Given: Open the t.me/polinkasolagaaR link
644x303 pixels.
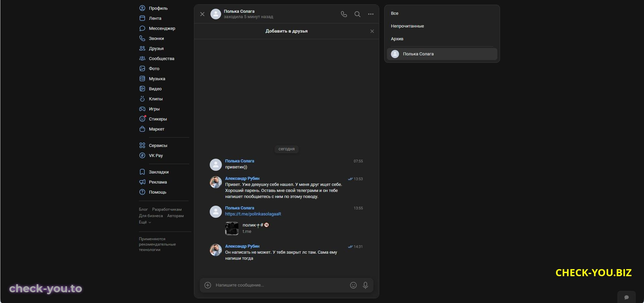Looking at the screenshot, I should [253, 214].
